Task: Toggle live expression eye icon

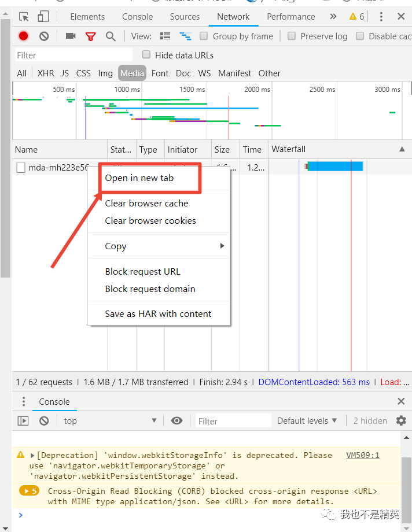Action: [x=176, y=421]
